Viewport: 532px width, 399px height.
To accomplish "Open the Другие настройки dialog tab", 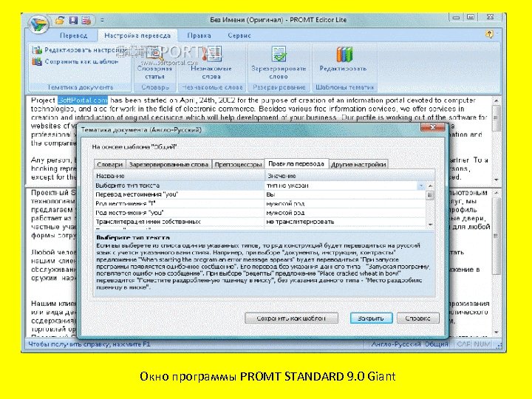I will pos(358,165).
